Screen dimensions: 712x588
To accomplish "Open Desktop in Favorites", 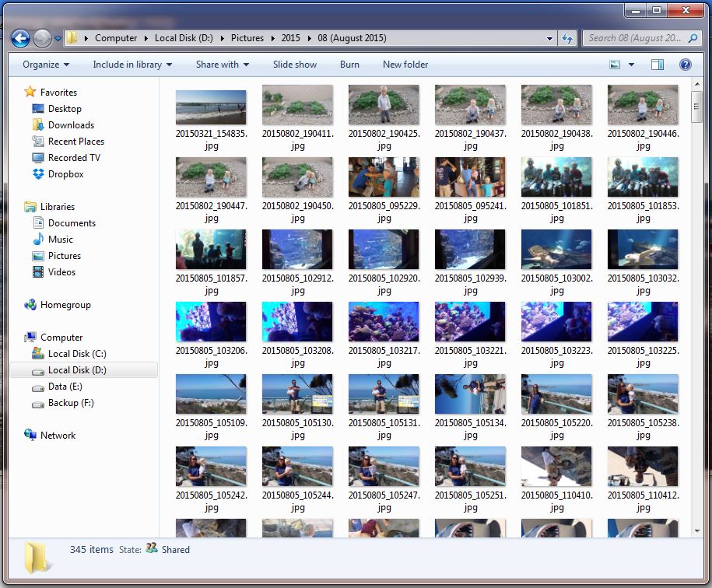I will click(x=65, y=108).
